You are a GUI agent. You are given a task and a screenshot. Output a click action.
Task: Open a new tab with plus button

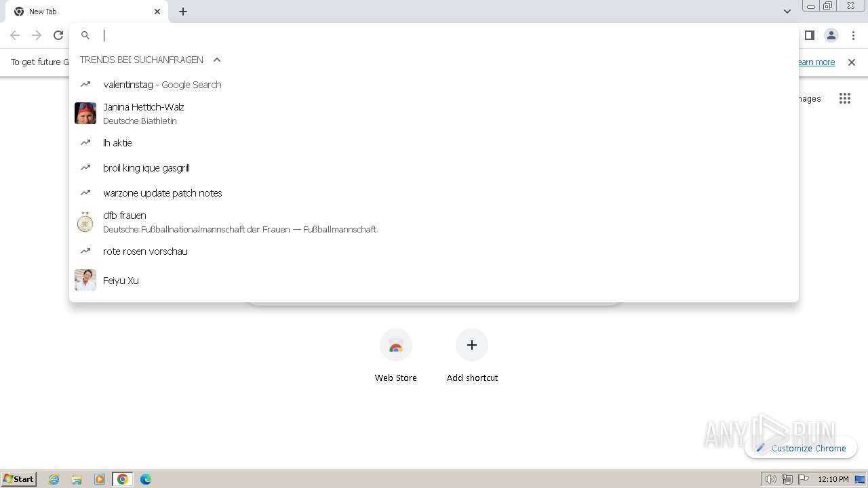(183, 12)
